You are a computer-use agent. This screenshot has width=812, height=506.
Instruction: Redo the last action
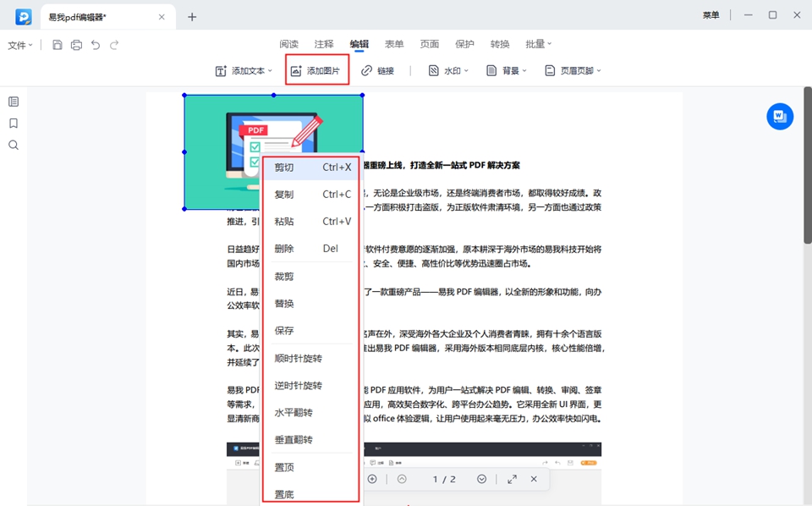pyautogui.click(x=114, y=45)
